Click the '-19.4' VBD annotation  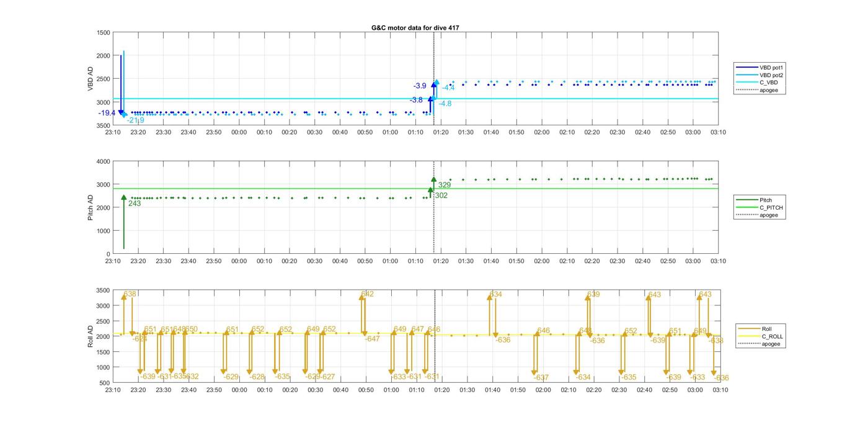107,113
